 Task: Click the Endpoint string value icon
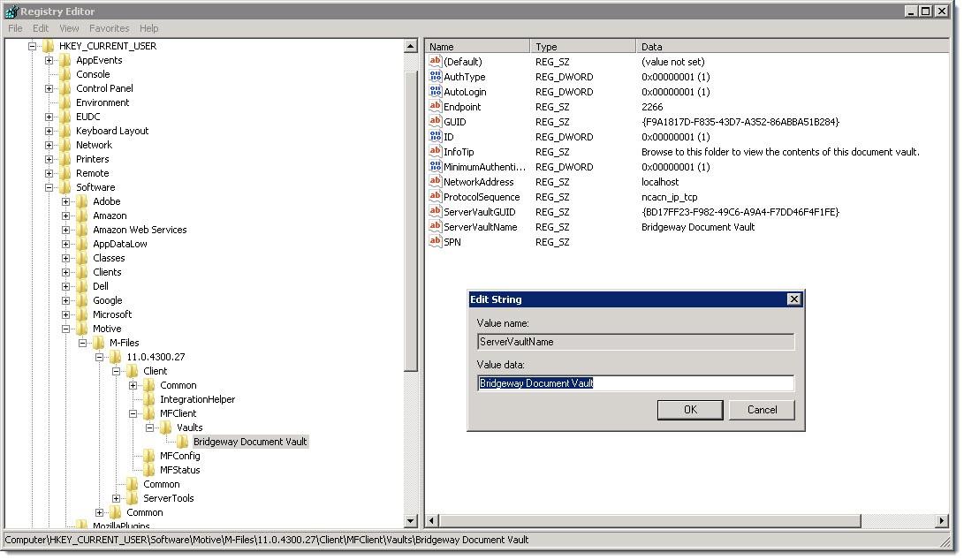[x=436, y=106]
